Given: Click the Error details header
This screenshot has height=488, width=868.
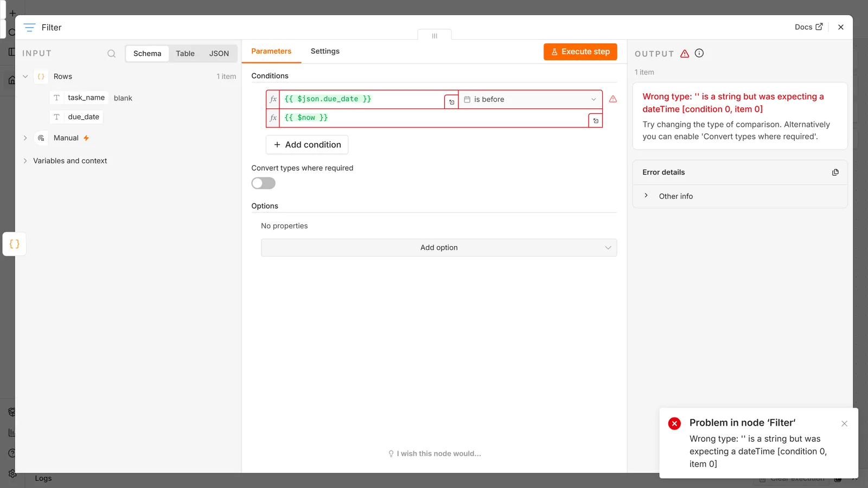Looking at the screenshot, I should (x=740, y=172).
